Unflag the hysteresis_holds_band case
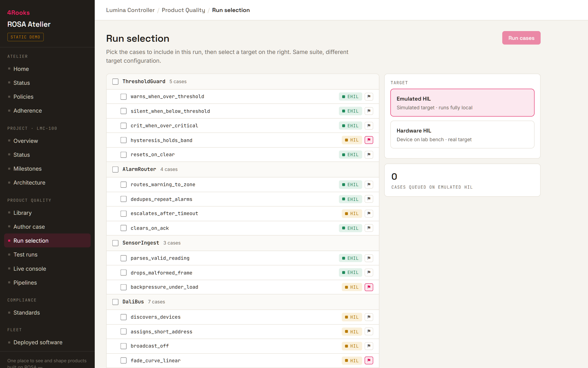 click(x=369, y=140)
